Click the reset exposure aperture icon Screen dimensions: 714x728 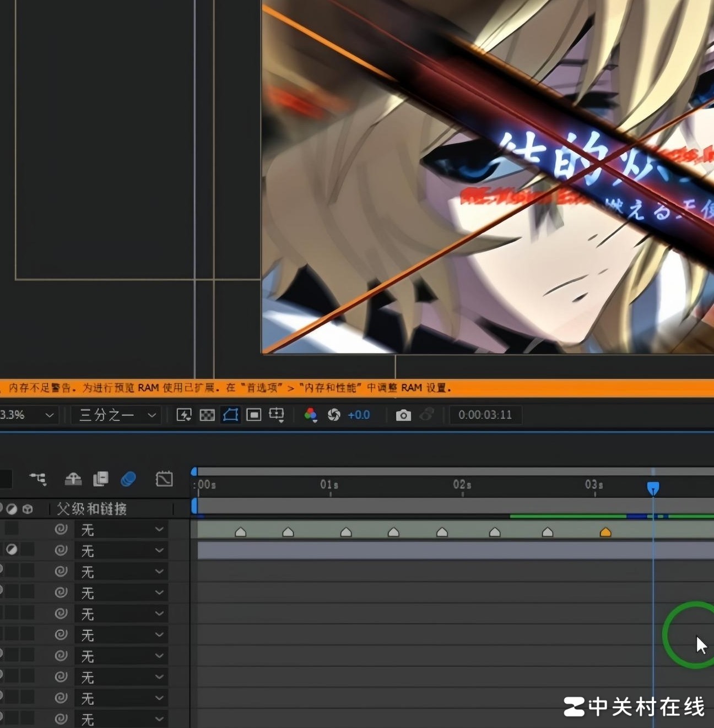coord(334,415)
